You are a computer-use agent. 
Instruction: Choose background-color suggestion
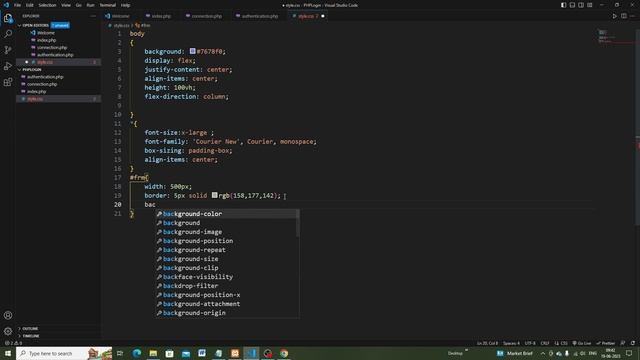coord(227,214)
